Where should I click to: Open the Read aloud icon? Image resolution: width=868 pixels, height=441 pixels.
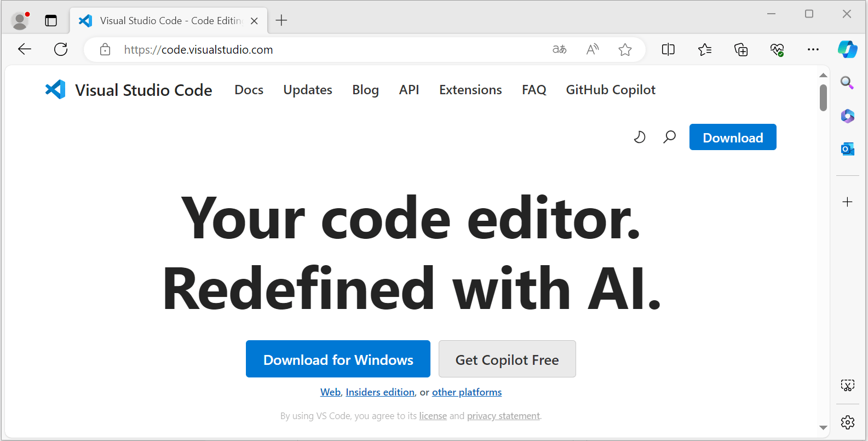(x=592, y=50)
